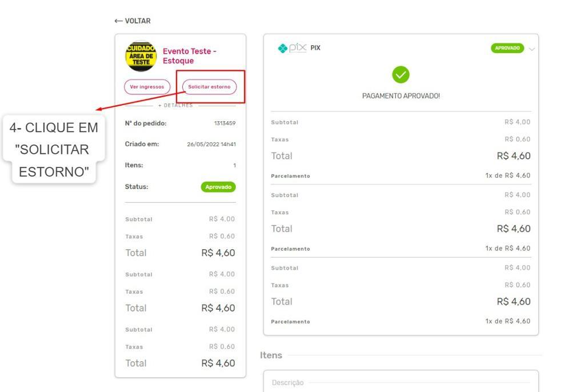Expand the payment card chevron arrow
585x392 pixels.
coord(532,49)
